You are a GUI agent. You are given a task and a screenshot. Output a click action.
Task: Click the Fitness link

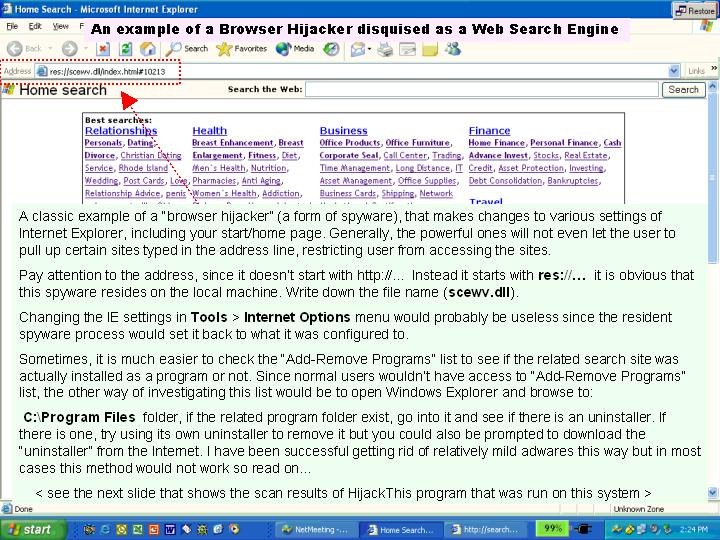click(x=262, y=156)
